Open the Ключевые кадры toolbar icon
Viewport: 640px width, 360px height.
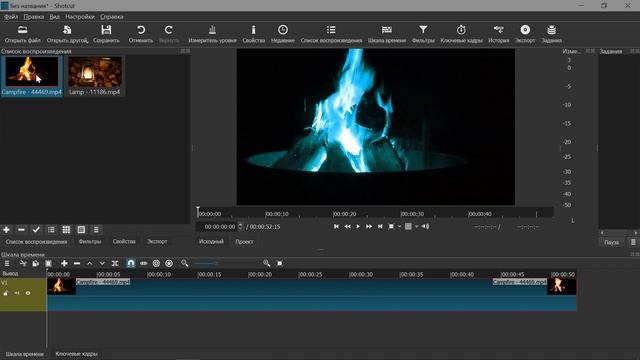(461, 34)
